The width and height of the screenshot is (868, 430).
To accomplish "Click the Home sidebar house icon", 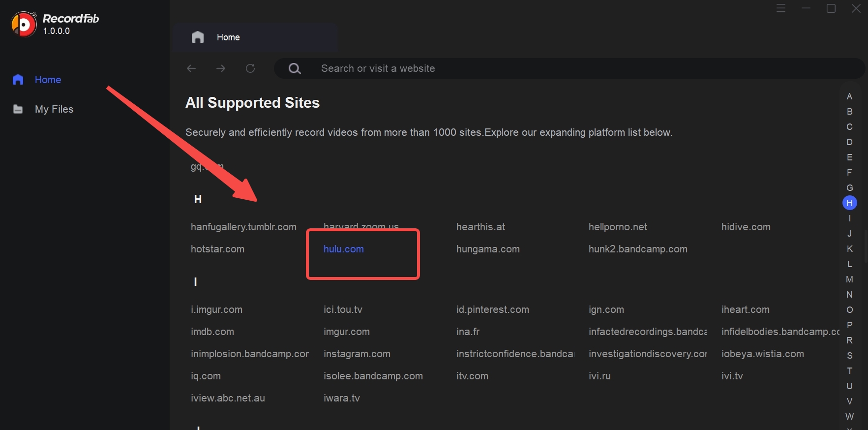I will tap(18, 80).
